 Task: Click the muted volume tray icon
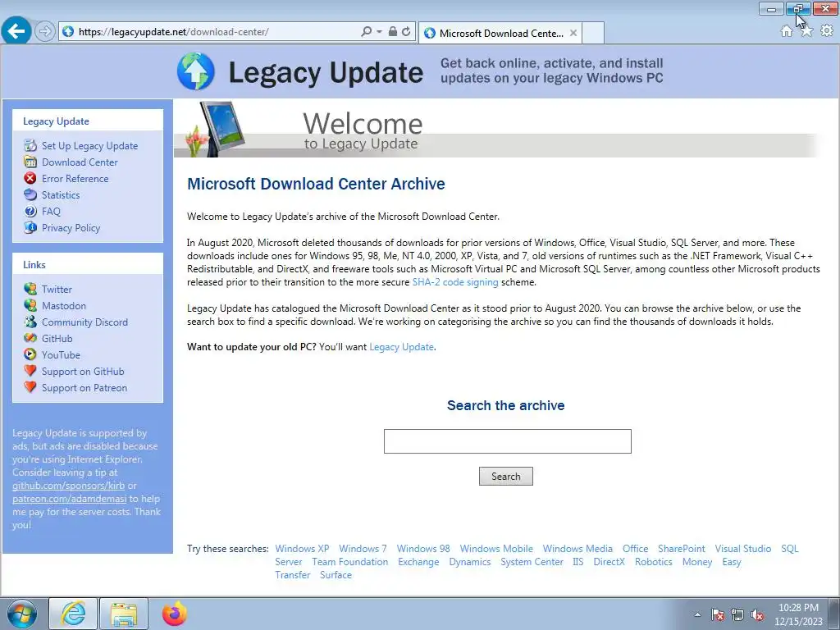click(x=757, y=614)
